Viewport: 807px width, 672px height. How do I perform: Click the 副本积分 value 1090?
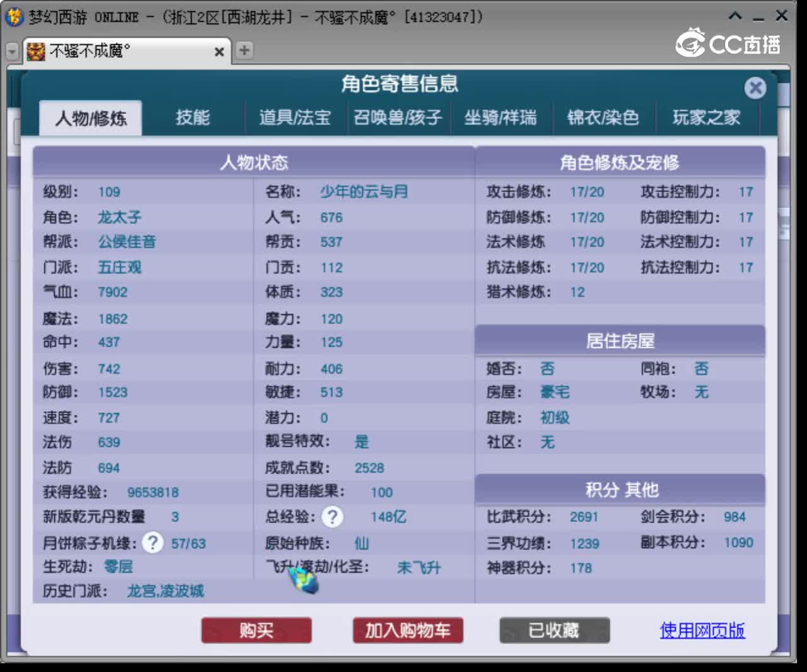[738, 543]
